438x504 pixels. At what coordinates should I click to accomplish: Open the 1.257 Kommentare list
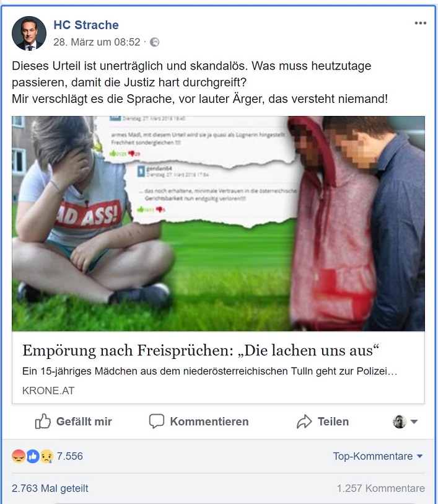tap(380, 489)
